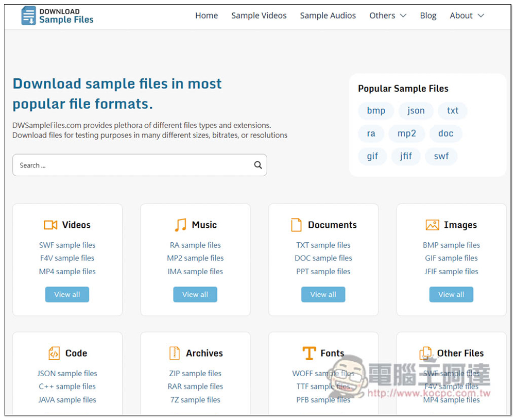View all Videos sample files
The width and height of the screenshot is (515, 420).
pyautogui.click(x=67, y=294)
